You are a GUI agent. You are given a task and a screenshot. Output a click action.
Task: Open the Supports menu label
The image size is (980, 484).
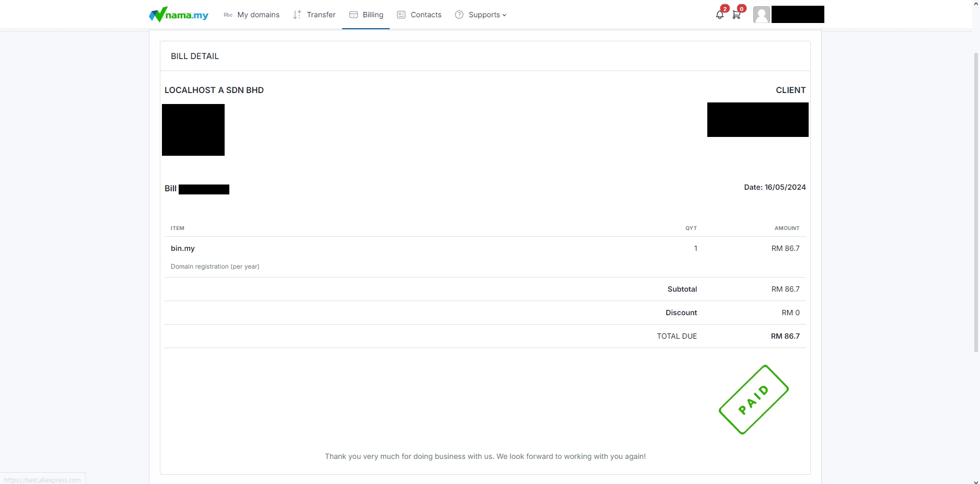(484, 15)
